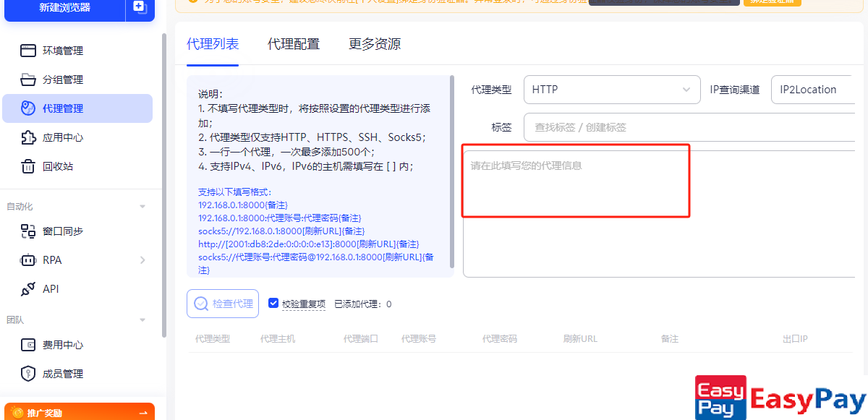Image resolution: width=868 pixels, height=420 pixels.
Task: Click the 环境管理 browser window icon
Action: point(28,51)
